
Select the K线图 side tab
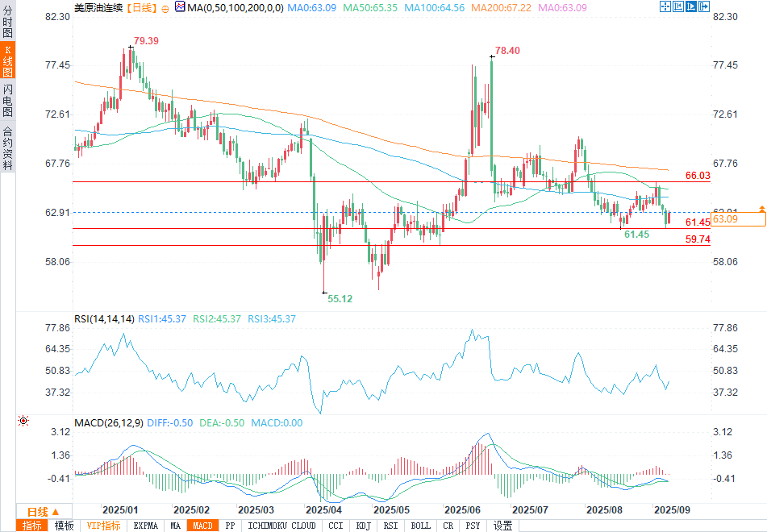pyautogui.click(x=8, y=60)
